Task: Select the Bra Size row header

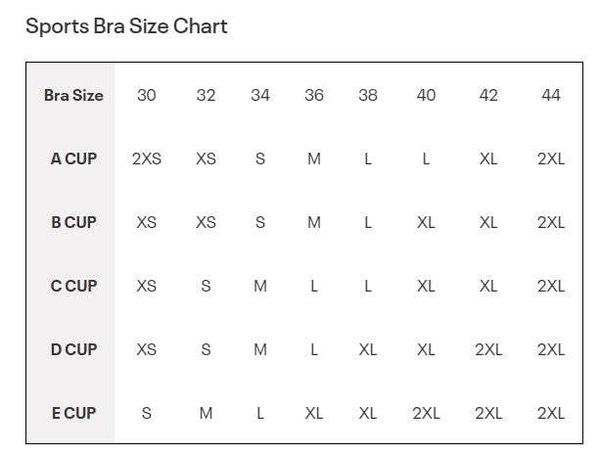Action: [73, 95]
